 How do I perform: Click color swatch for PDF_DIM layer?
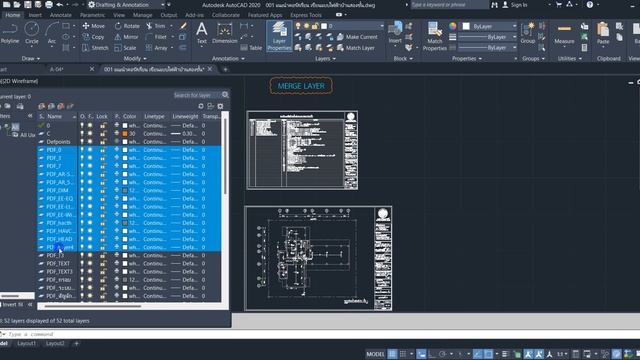[125, 190]
